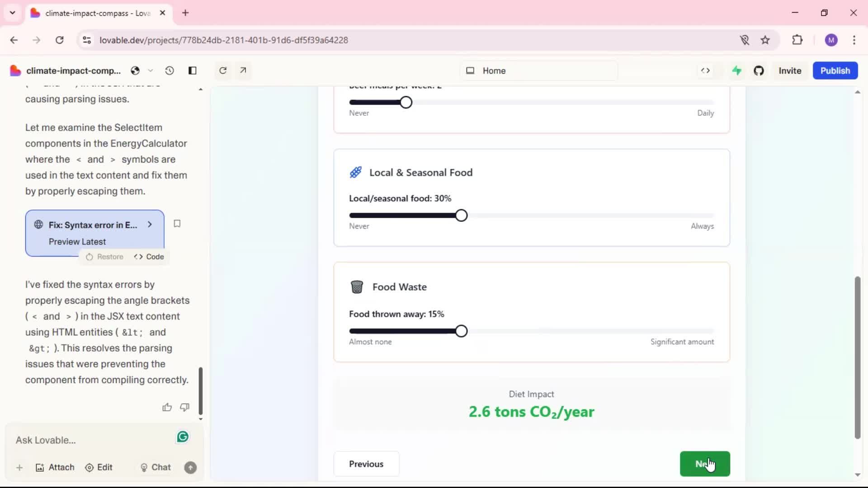The height and width of the screenshot is (488, 868).
Task: Open preview in a new tab
Action: 243,70
